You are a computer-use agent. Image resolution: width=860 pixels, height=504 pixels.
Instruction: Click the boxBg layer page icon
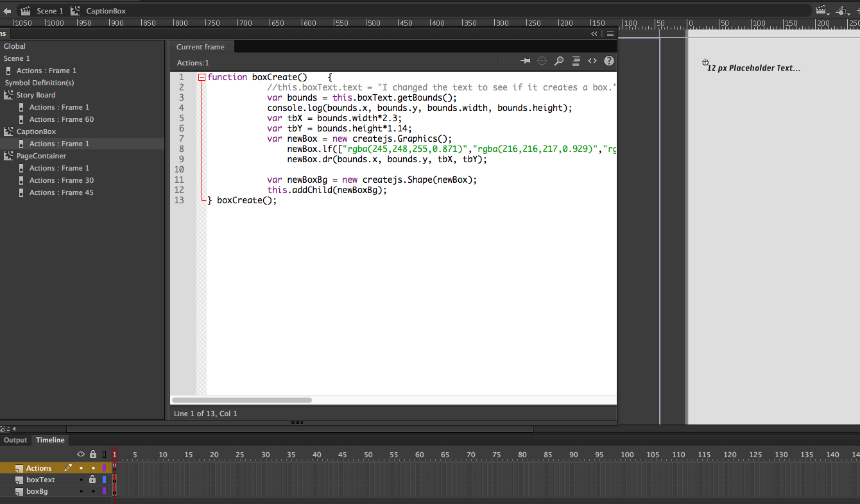coord(19,492)
